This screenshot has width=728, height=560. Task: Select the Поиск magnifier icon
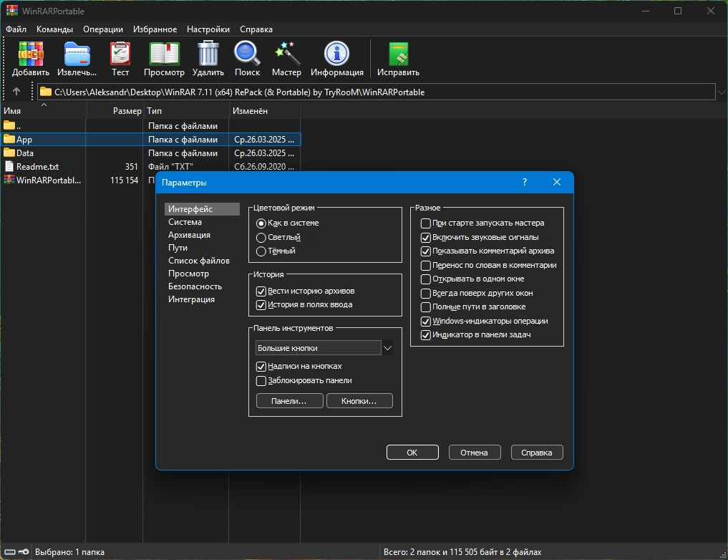(x=247, y=54)
